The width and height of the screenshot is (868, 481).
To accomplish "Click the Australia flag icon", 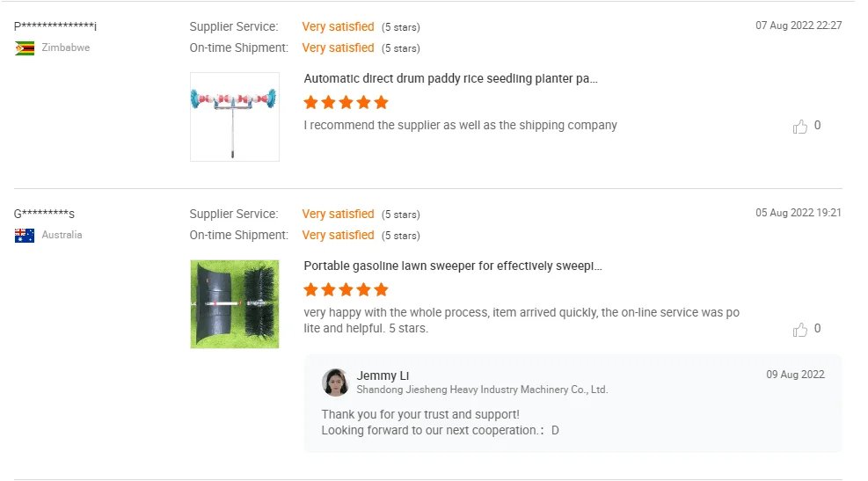I will (25, 236).
